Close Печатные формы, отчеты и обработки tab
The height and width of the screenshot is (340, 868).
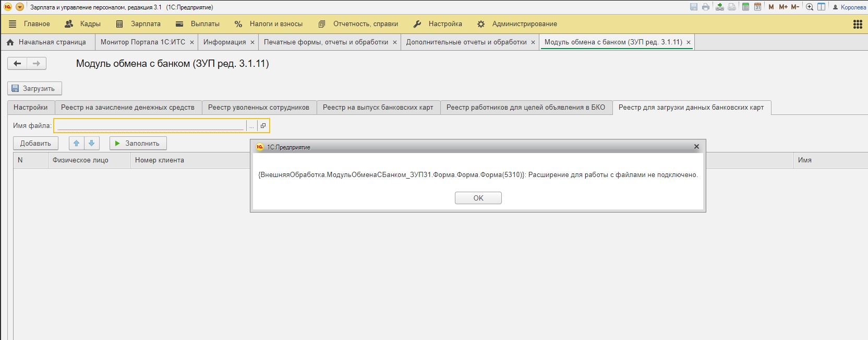pyautogui.click(x=395, y=42)
